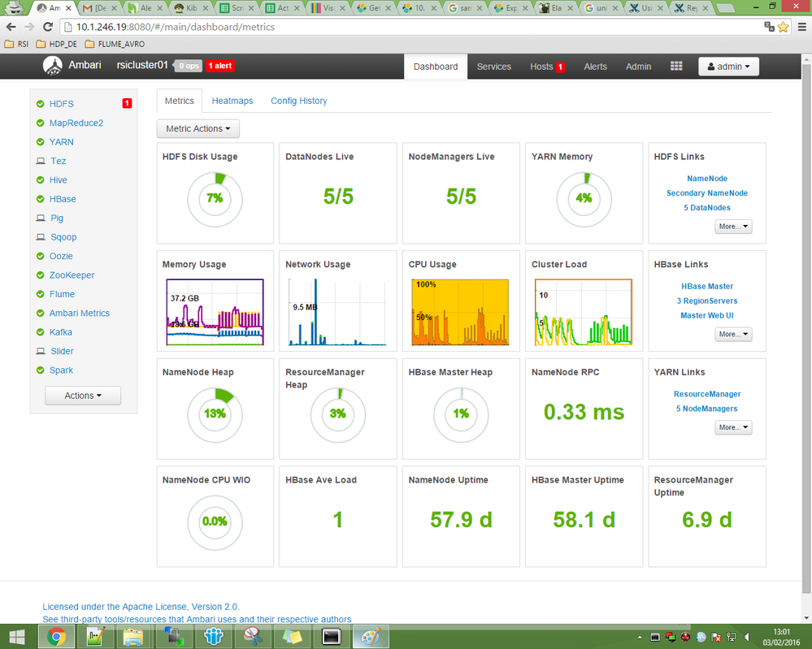The image size is (812, 649).
Task: Open the Secondary NameNode link
Action: (706, 193)
